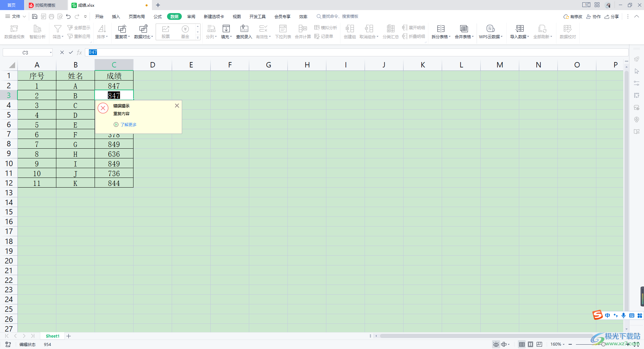Open the 数据对比 data compare tool

pos(144,32)
